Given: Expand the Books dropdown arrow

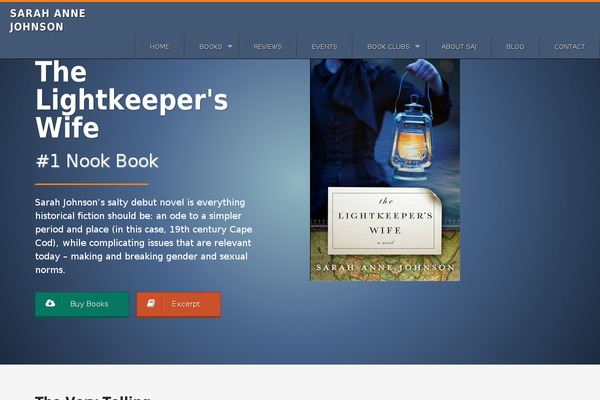Looking at the screenshot, I should 230,46.
